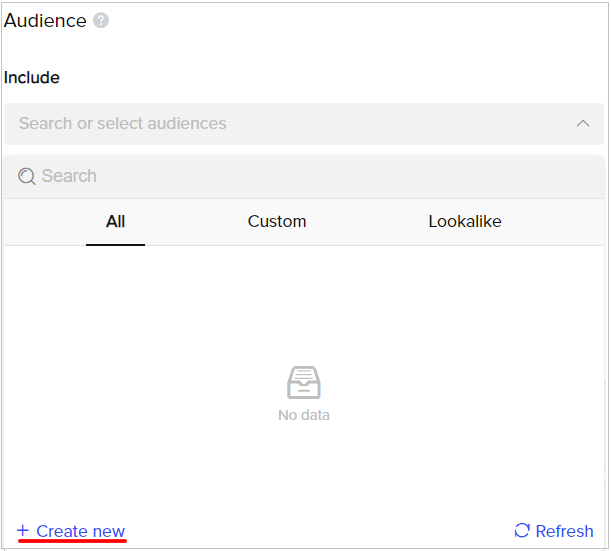This screenshot has height=551, width=611.
Task: Click the Audience help question mark icon
Action: click(101, 21)
